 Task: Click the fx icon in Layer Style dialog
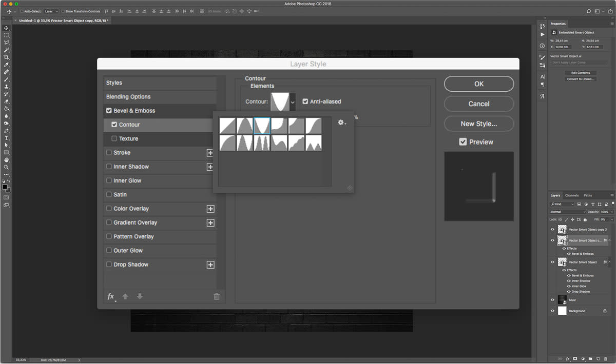point(111,296)
